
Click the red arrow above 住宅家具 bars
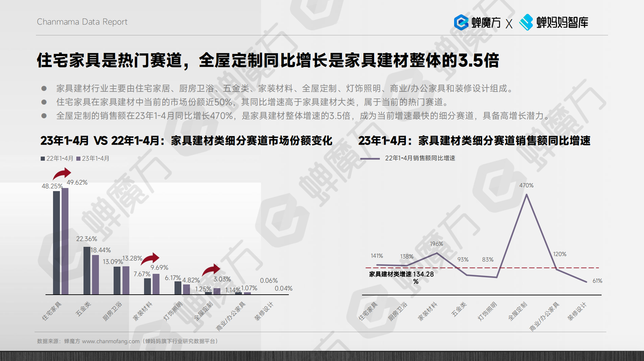pyautogui.click(x=62, y=174)
